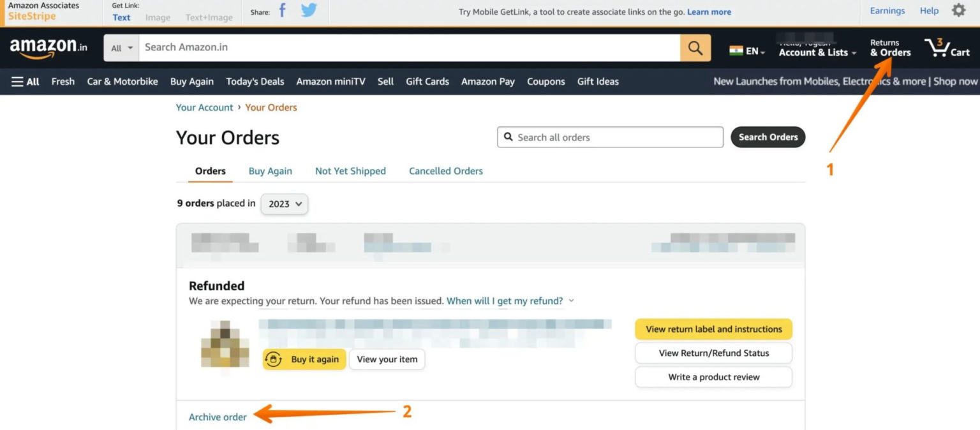
Task: Open Today's Deals from the navigation bar
Action: coord(255,81)
